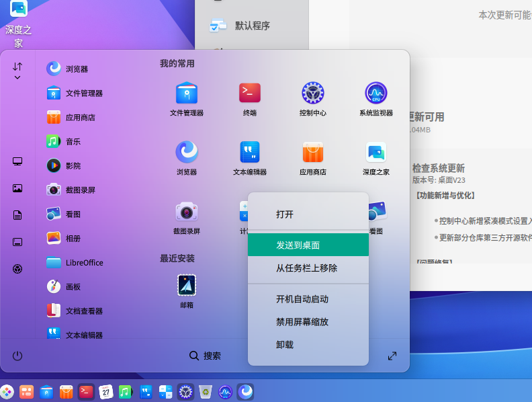Screen dimensions: 532x402
Task: Click the launcher icon on the taskbar
Action: [7, 392]
